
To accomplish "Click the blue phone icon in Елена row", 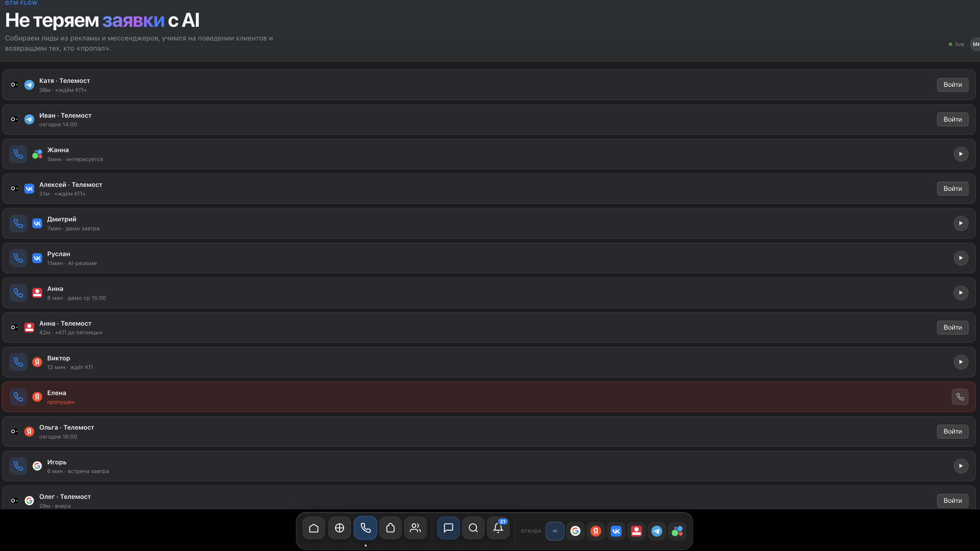I will tap(18, 397).
